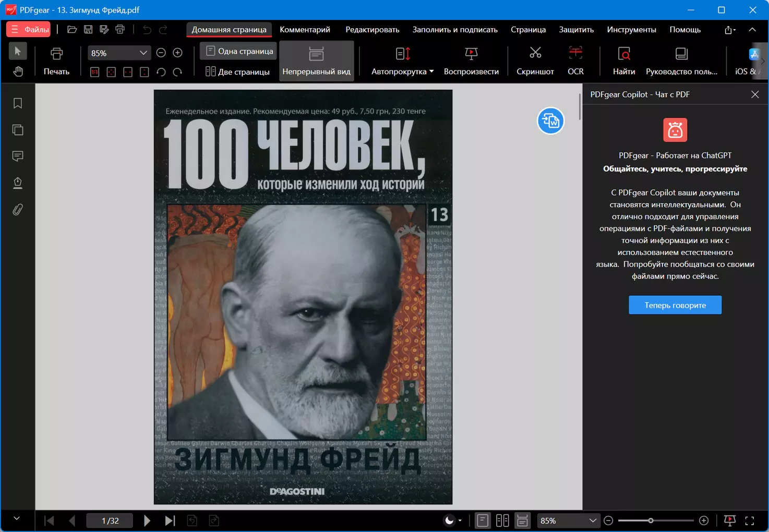This screenshot has width=769, height=532.
Task: Toggle the dark mode moon icon
Action: pyautogui.click(x=449, y=521)
